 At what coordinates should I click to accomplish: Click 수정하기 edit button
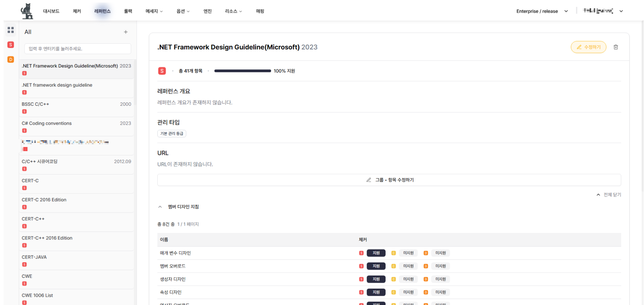pyautogui.click(x=588, y=47)
